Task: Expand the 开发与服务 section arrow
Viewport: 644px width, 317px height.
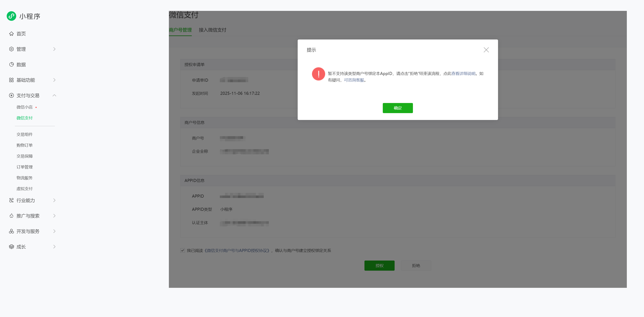Action: point(54,231)
